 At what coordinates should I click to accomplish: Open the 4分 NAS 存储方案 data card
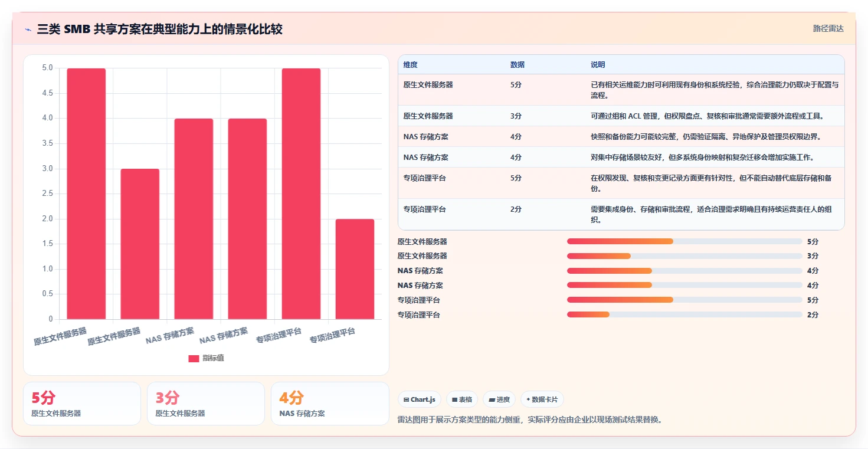pyautogui.click(x=330, y=404)
